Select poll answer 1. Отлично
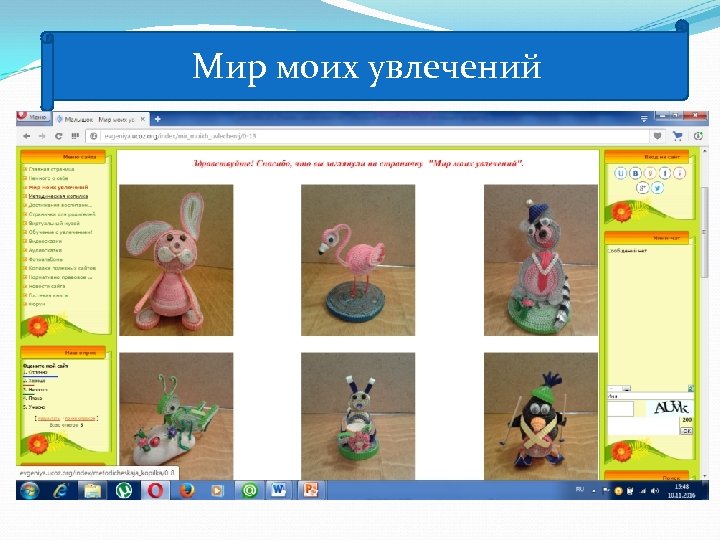This screenshot has width=720, height=540. pos(35,372)
